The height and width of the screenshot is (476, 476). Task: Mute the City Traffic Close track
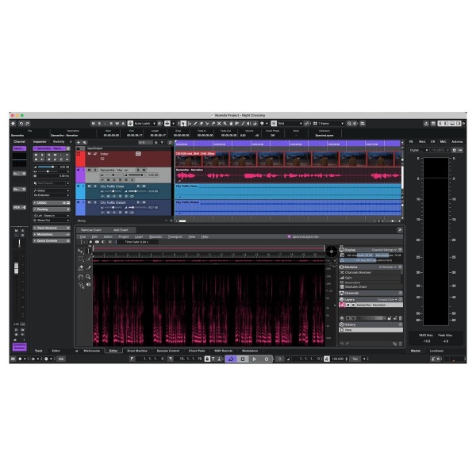89,186
